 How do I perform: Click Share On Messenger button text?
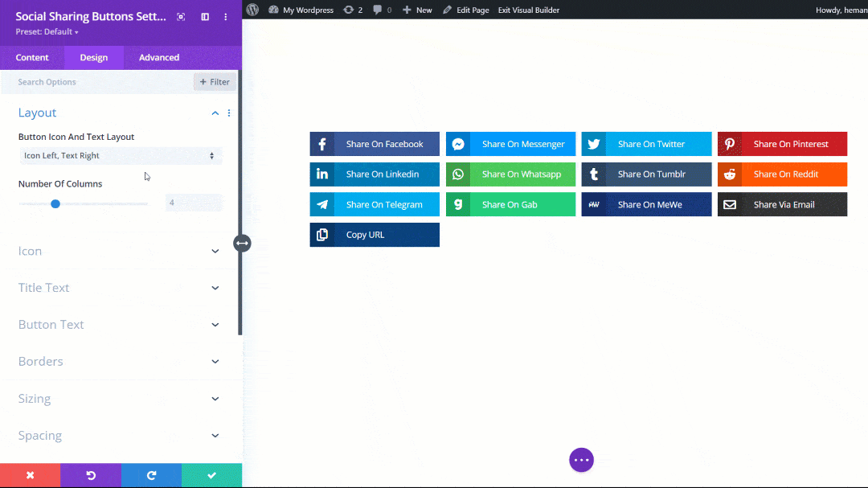pos(523,144)
